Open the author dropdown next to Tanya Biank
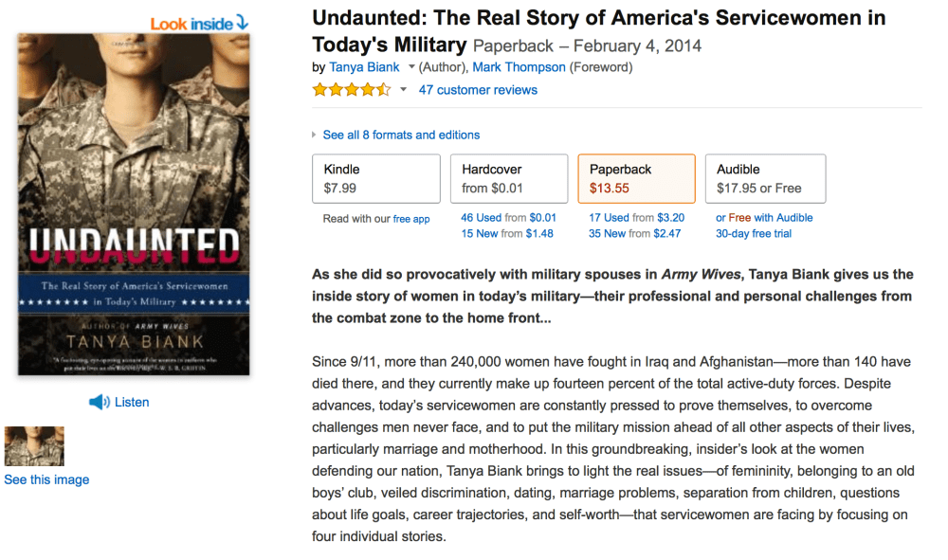 click(411, 67)
